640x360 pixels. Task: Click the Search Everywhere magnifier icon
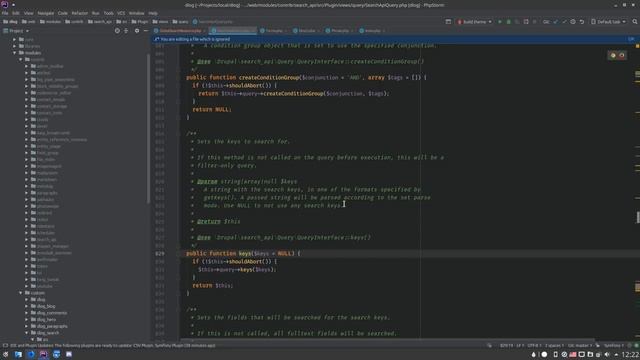tap(635, 22)
